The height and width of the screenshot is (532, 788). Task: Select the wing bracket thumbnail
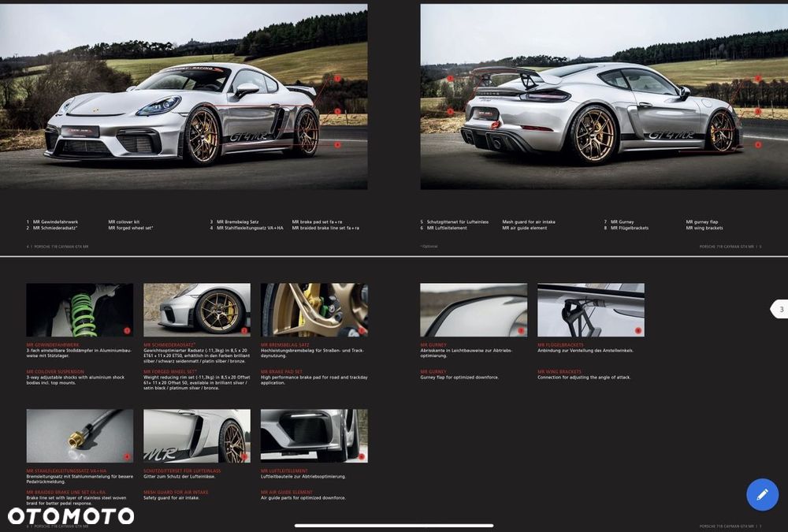tap(591, 311)
